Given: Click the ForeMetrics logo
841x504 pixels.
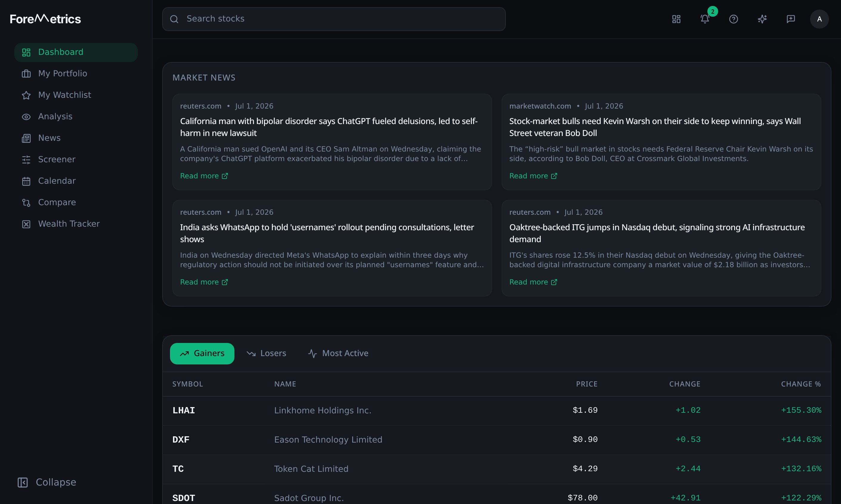Looking at the screenshot, I should [x=45, y=19].
